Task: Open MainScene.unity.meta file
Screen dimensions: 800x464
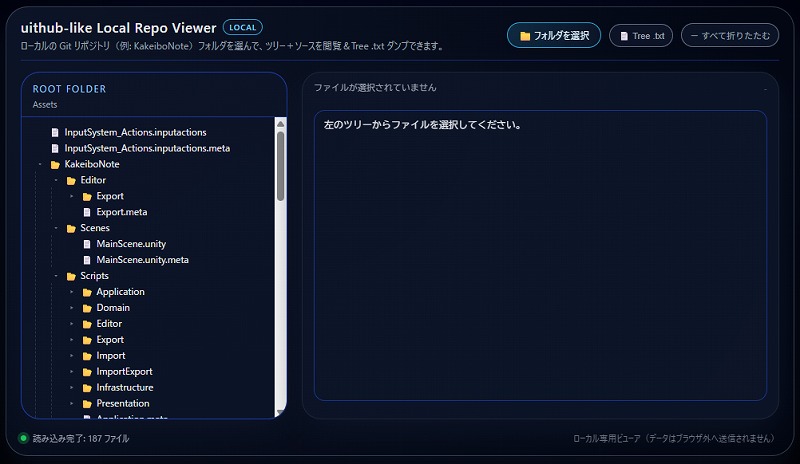Action: click(142, 259)
